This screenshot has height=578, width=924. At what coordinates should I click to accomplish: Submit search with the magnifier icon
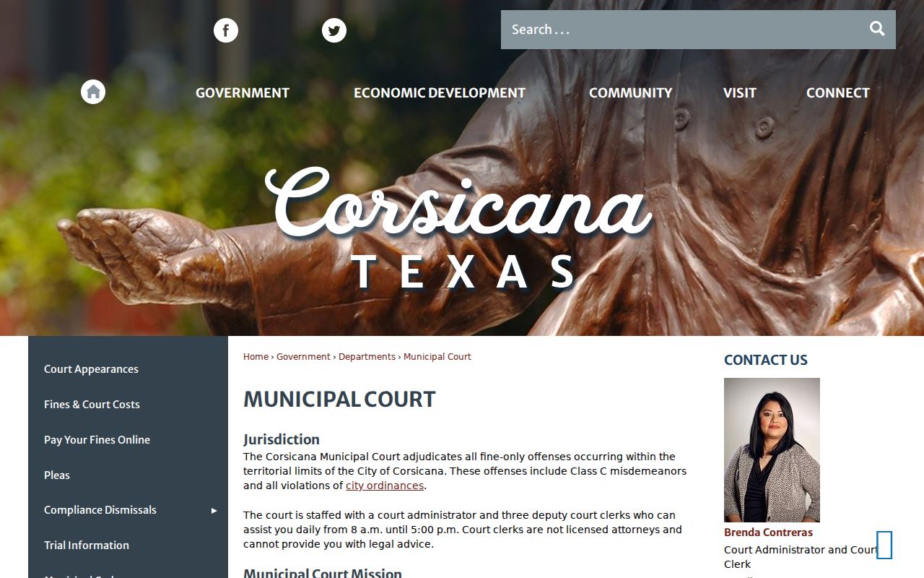pos(877,29)
